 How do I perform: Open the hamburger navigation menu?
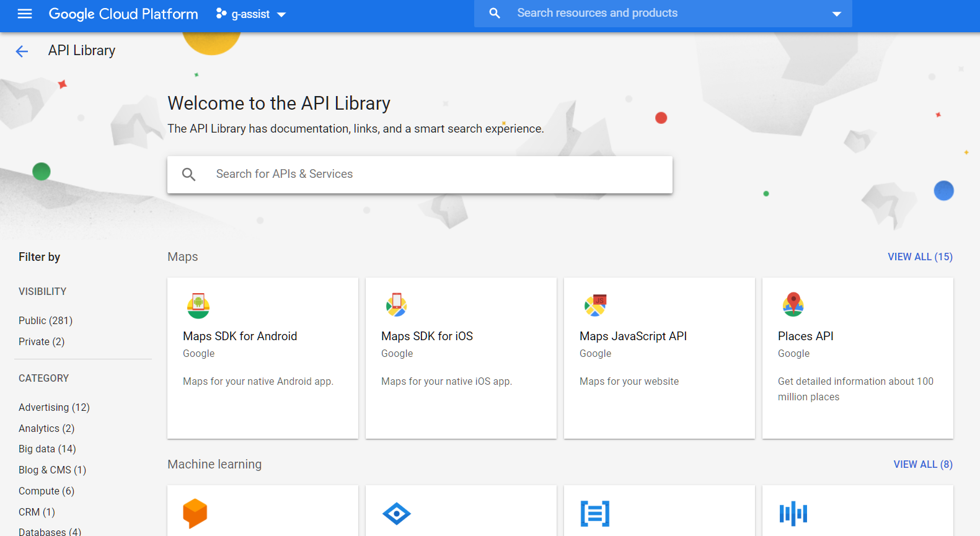click(25, 14)
